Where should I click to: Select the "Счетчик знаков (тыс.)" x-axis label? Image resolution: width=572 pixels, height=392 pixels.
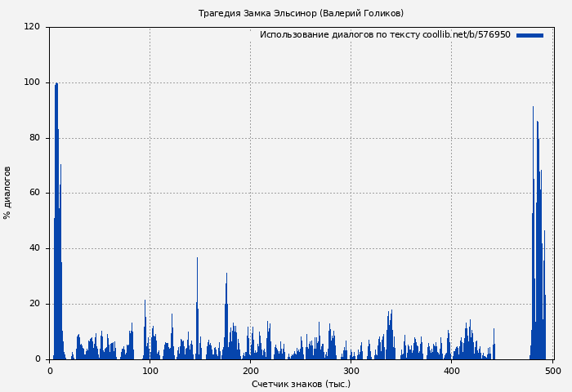[301, 384]
